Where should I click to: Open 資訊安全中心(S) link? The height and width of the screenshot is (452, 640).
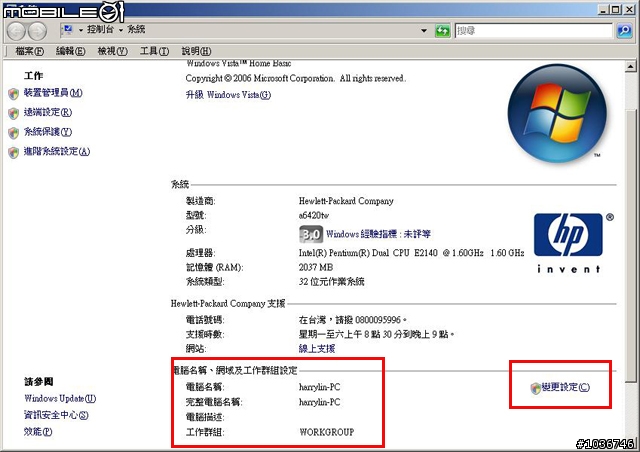tap(56, 415)
